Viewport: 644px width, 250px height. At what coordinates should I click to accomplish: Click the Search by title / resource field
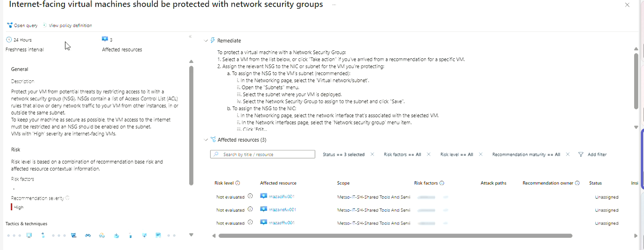click(x=263, y=154)
